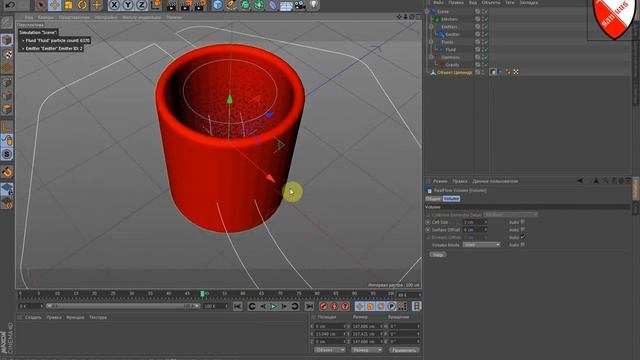640x360 pixels.
Task: Collapse the Scene tree node
Action: click(427, 11)
